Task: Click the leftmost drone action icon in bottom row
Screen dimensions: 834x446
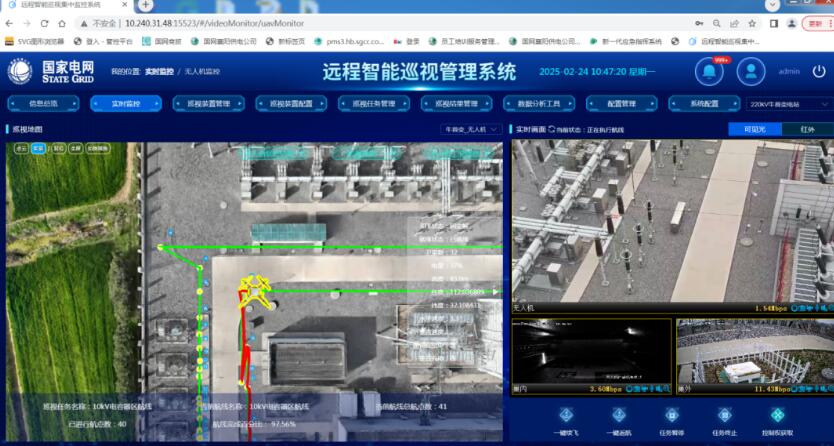Action: pyautogui.click(x=564, y=415)
